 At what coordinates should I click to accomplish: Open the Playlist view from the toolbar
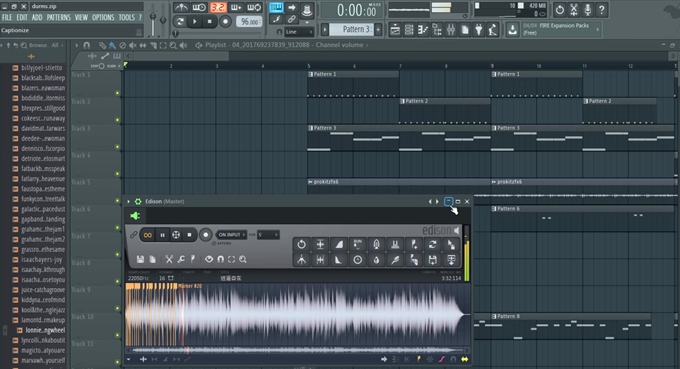tap(395, 30)
